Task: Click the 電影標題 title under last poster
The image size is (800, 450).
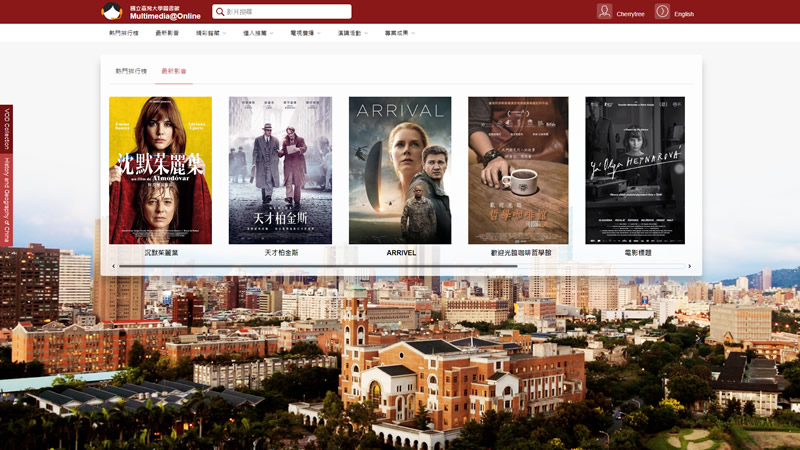Action: [638, 253]
